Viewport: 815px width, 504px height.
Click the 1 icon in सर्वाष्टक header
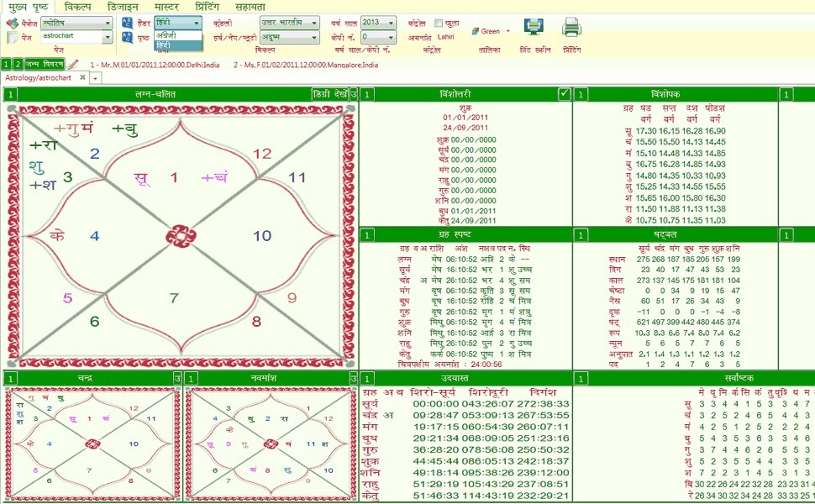click(x=581, y=378)
